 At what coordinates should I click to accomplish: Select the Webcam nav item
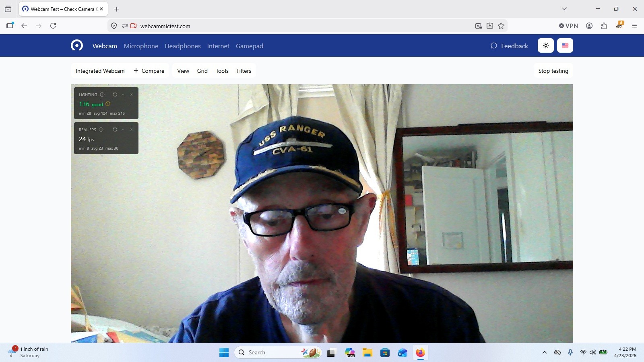tap(105, 46)
